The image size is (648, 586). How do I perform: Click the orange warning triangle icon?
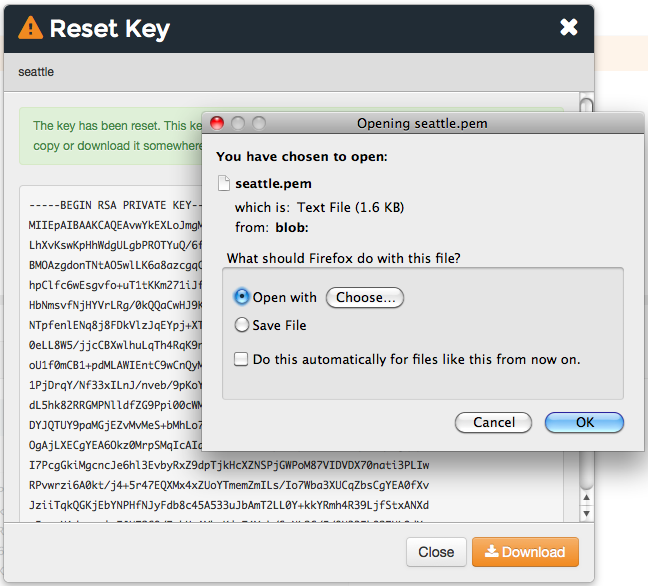click(30, 28)
